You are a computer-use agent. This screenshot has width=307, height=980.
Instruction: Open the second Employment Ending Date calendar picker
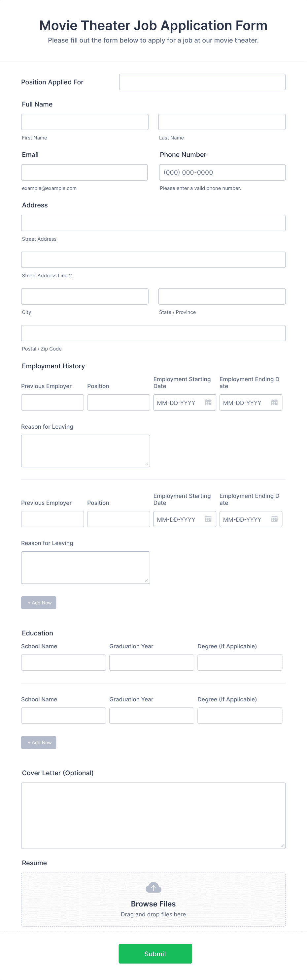coord(274,519)
